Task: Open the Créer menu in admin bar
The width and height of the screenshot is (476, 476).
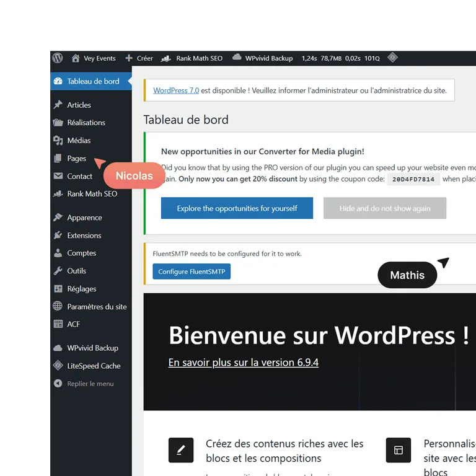Action: 145,58
